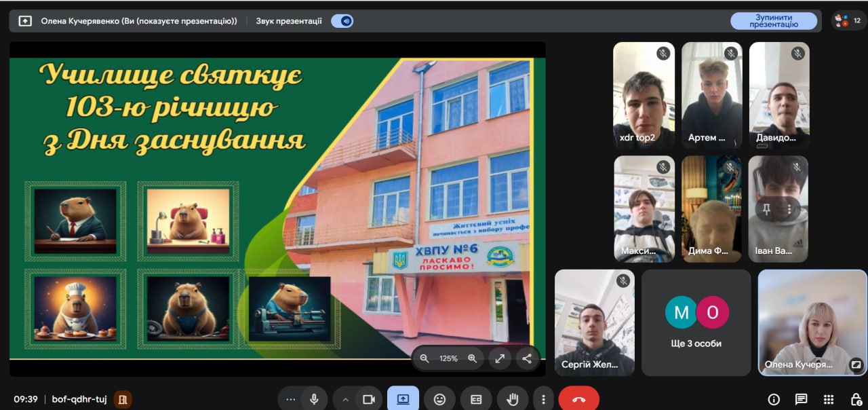868x410 pixels.
Task: Raise your hand in the meeting
Action: click(x=513, y=399)
